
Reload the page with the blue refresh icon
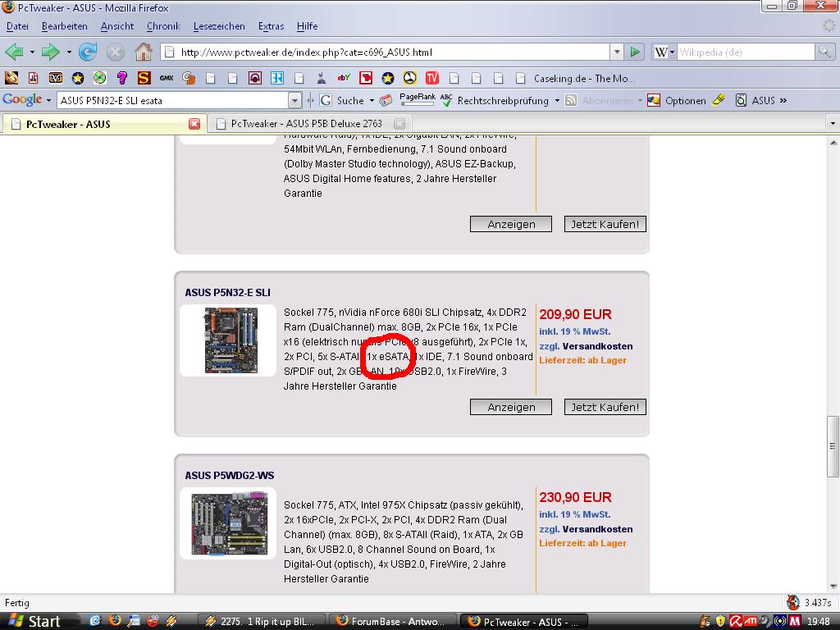87,52
